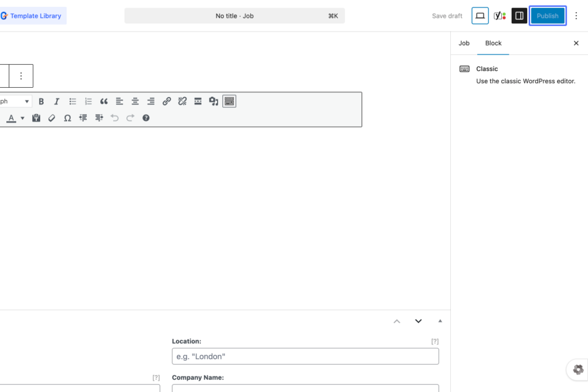Align text right
Screen dimensions: 588x392
(151, 101)
